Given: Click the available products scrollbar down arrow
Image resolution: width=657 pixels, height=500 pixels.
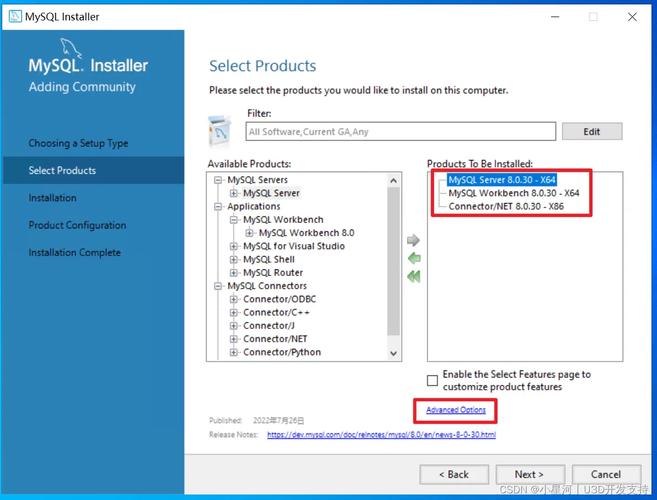Looking at the screenshot, I should coord(393,353).
